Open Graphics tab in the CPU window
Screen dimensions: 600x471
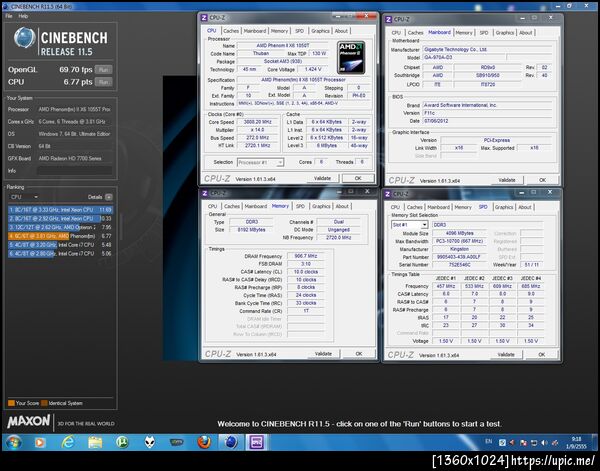320,31
